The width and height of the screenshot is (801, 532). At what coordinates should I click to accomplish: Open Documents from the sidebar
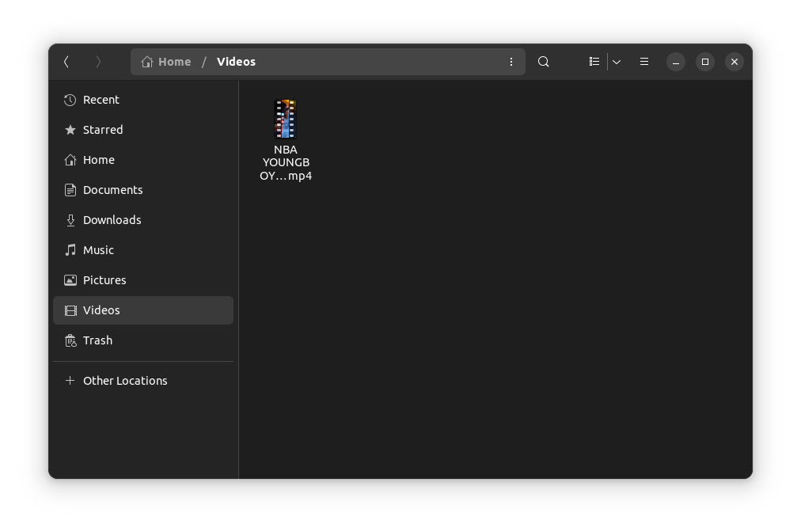click(x=112, y=189)
